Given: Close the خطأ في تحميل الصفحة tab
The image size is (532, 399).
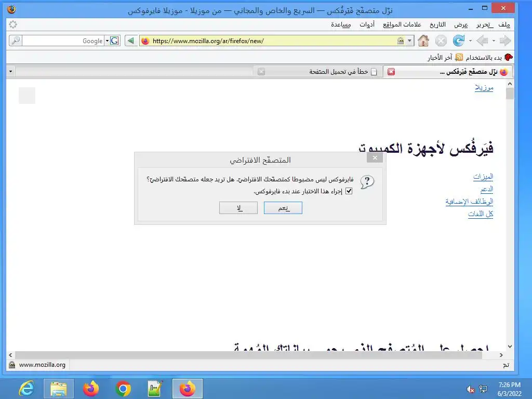Looking at the screenshot, I should click(x=261, y=72).
